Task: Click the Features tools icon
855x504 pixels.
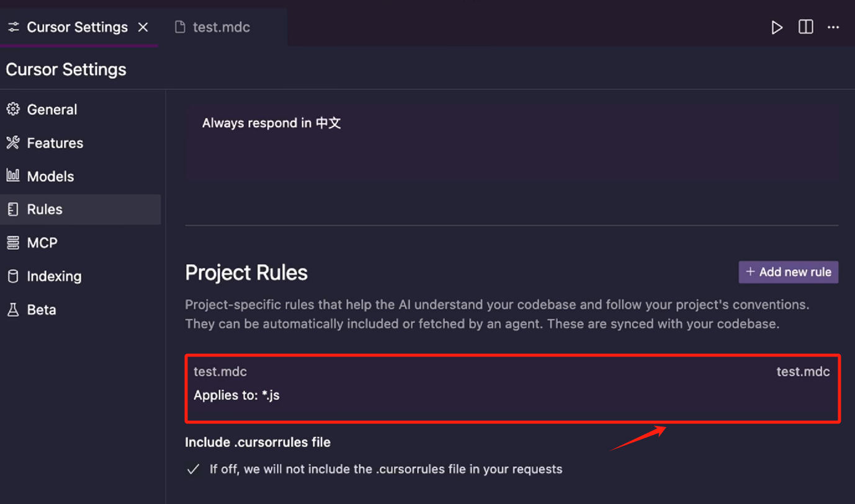Action: pos(13,143)
